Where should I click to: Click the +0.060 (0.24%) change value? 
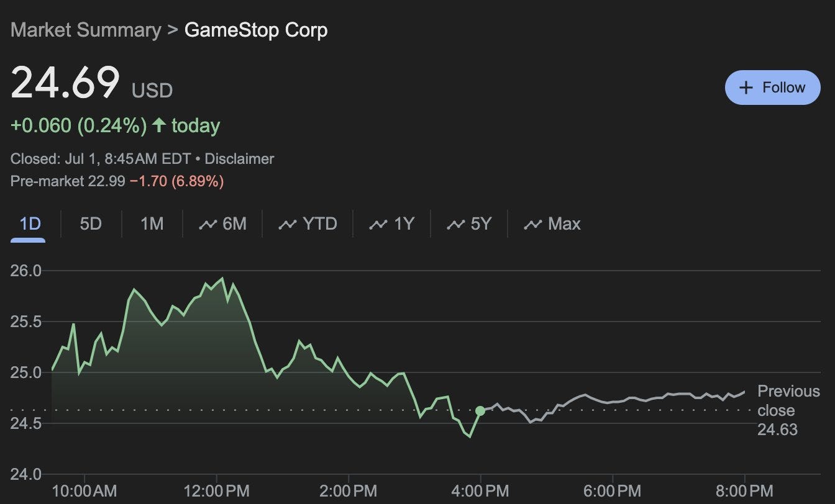[78, 126]
